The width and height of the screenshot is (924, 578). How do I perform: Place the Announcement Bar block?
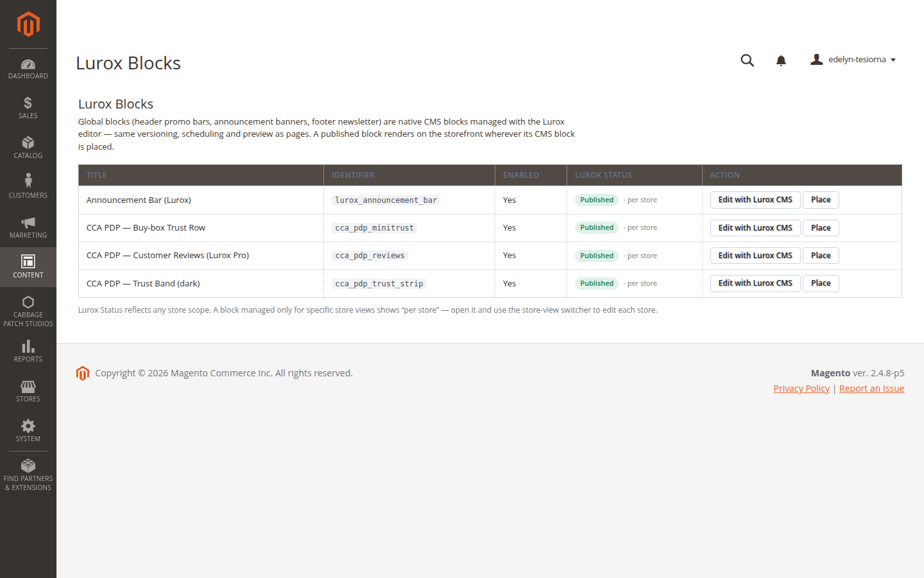click(x=821, y=200)
